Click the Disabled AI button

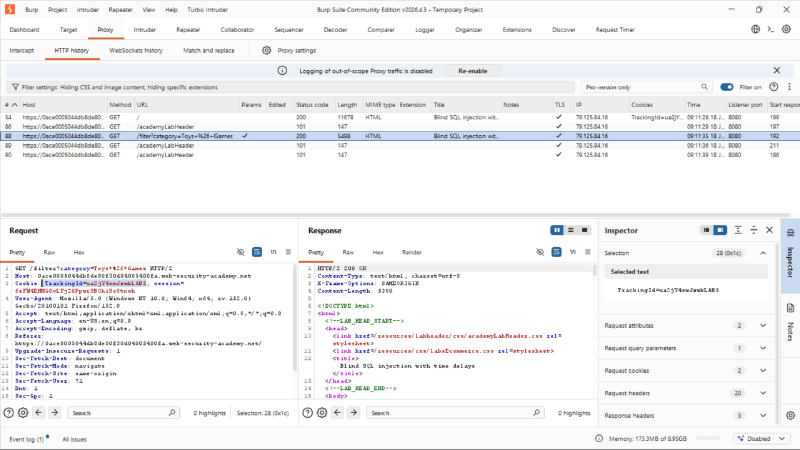[754, 438]
